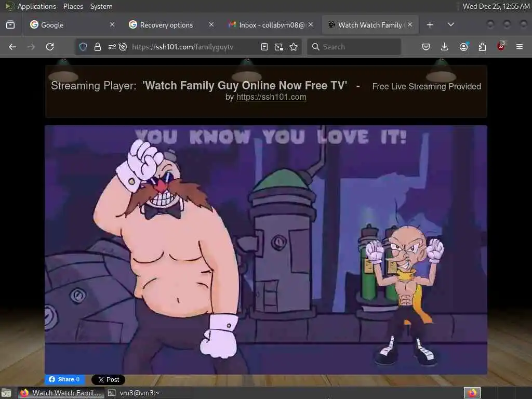Open picture-in-picture icon in address bar

(279, 47)
